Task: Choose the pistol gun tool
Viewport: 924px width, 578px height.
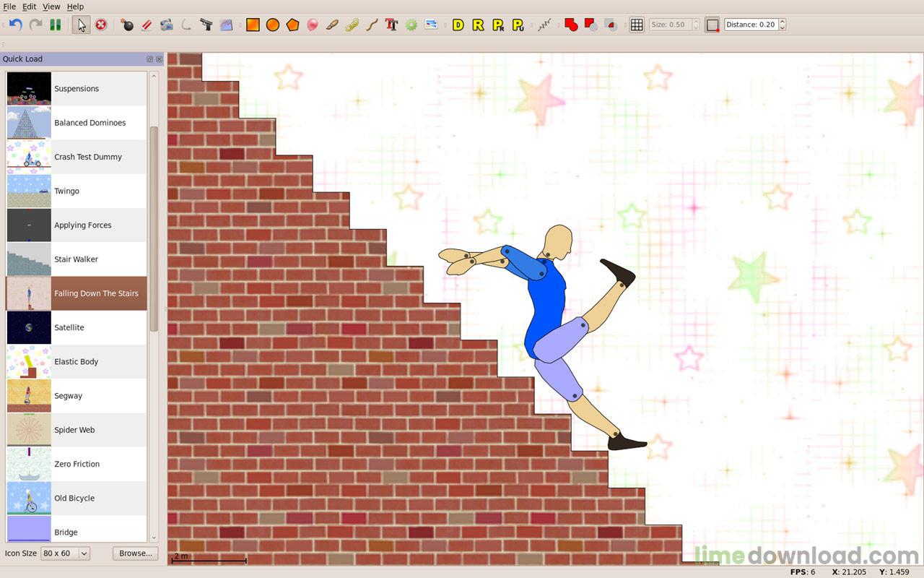Action: coord(206,25)
